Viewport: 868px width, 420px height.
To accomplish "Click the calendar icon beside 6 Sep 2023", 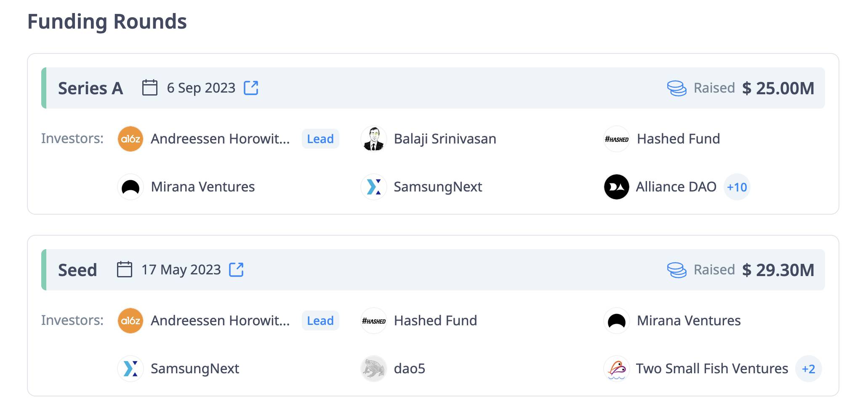I will click(150, 88).
